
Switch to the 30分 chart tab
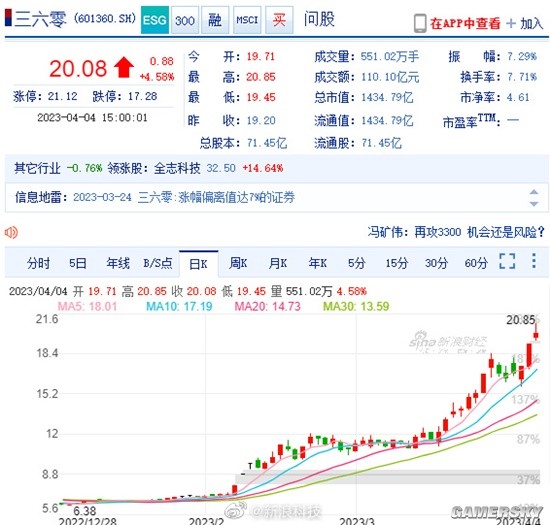click(436, 263)
